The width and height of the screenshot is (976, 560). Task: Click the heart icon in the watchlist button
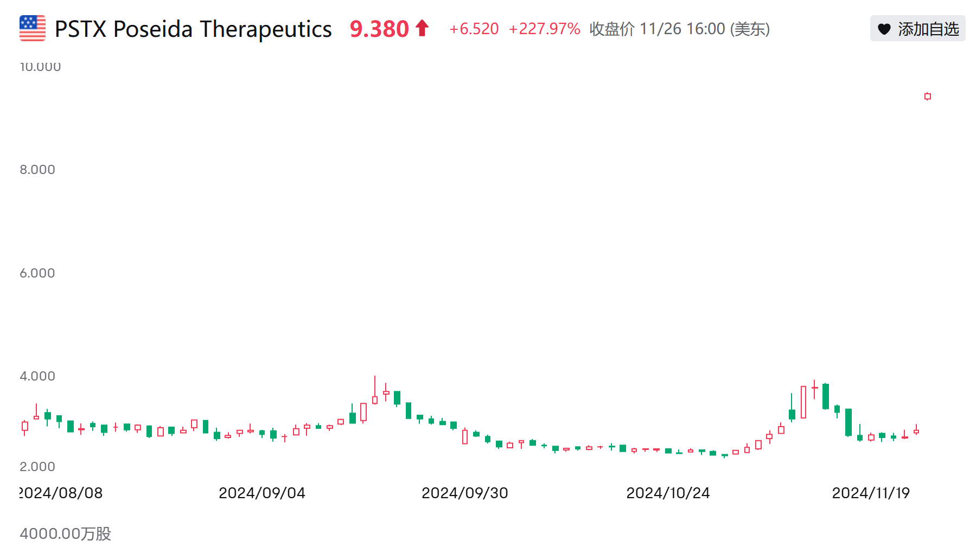[884, 29]
